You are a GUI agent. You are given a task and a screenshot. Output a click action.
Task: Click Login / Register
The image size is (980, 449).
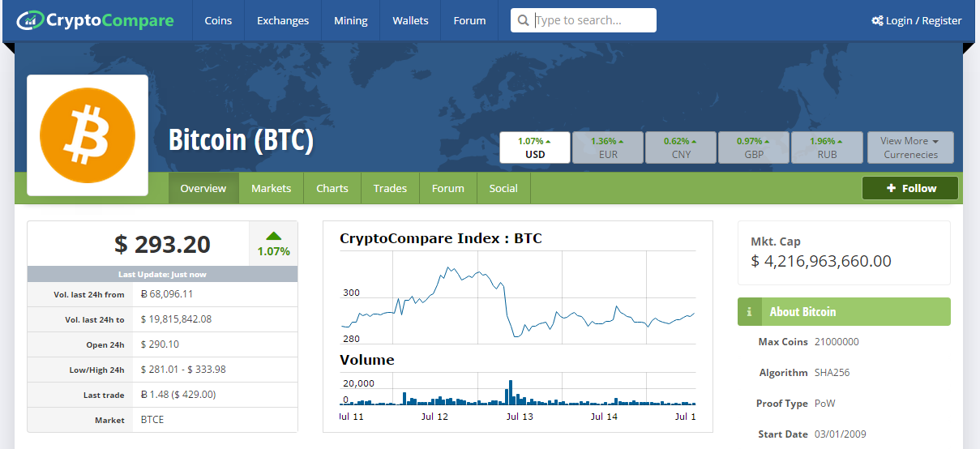(x=917, y=20)
